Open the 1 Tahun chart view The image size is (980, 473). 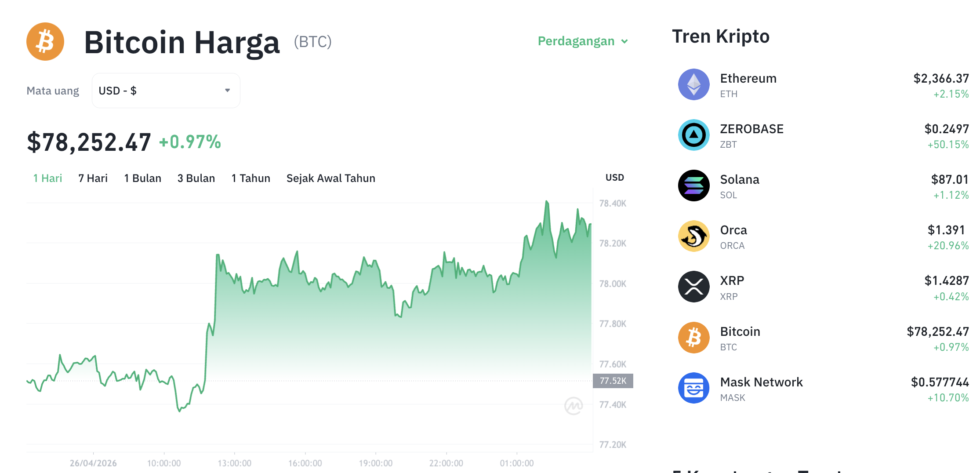tap(250, 178)
